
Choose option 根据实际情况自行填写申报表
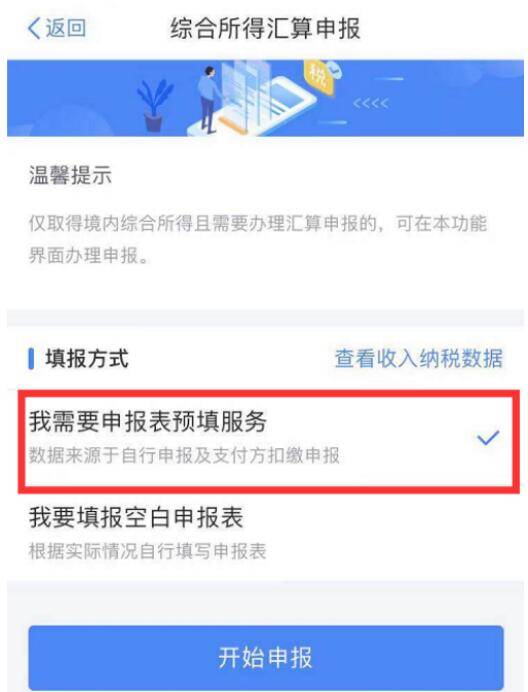click(147, 552)
